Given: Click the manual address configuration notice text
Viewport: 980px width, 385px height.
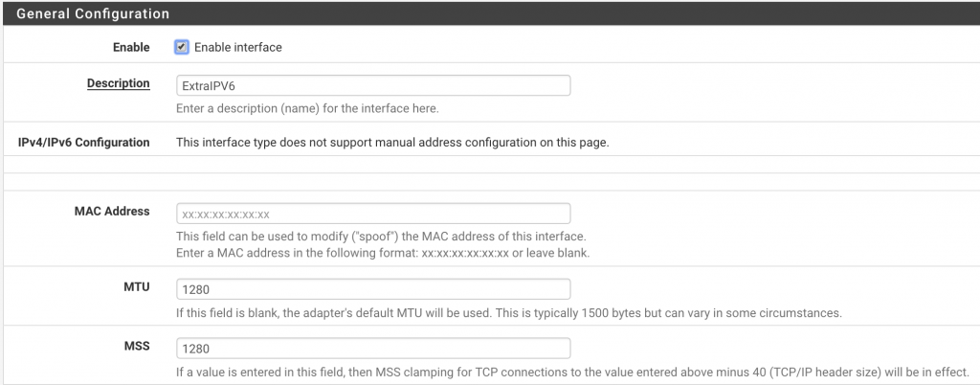Looking at the screenshot, I should tap(392, 143).
